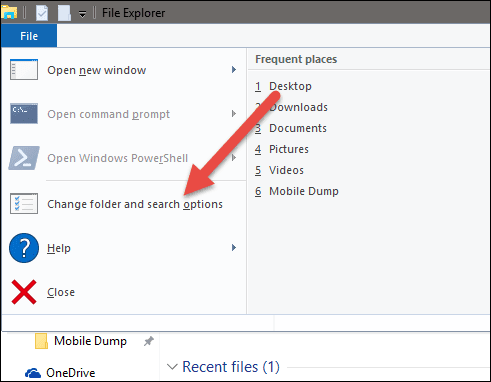Choose Change folder and search options
Viewport: 491px width, 382px height.
(x=123, y=204)
